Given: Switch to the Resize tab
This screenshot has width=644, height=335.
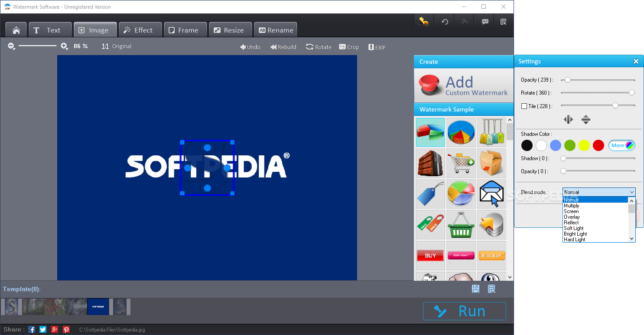Looking at the screenshot, I should (x=231, y=30).
